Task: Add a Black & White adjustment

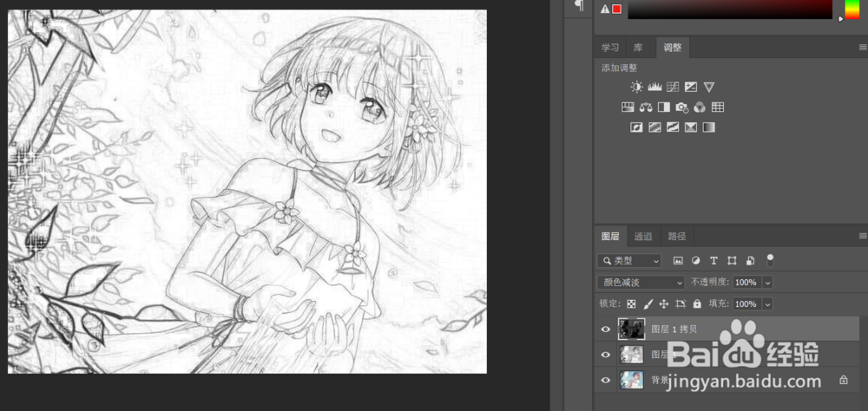Action: click(663, 108)
